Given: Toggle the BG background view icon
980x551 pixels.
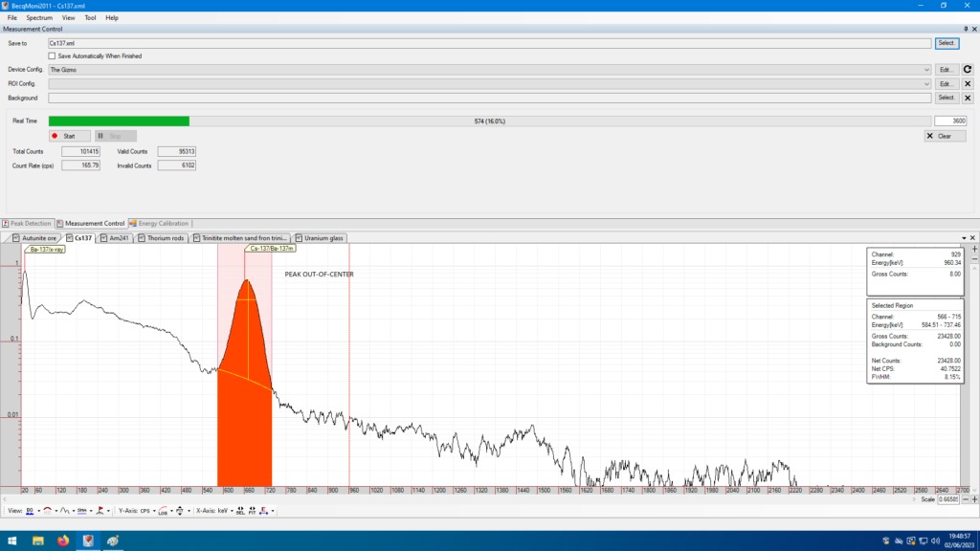Looking at the screenshot, I should click(x=30, y=511).
